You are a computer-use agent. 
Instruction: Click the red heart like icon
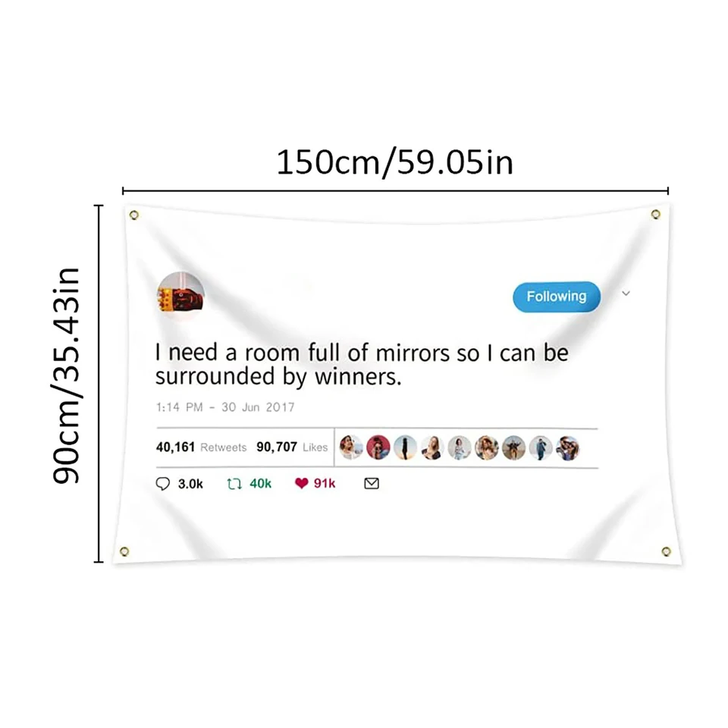(x=301, y=483)
